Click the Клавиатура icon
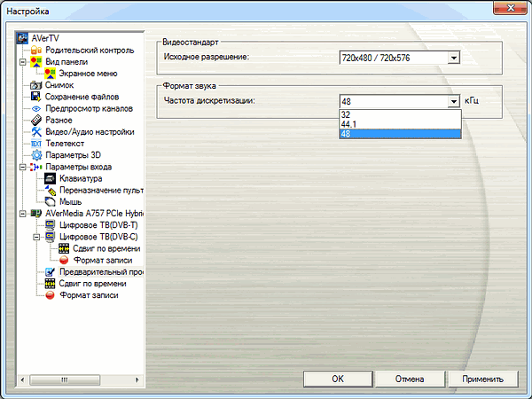532x399 pixels. pos(50,178)
